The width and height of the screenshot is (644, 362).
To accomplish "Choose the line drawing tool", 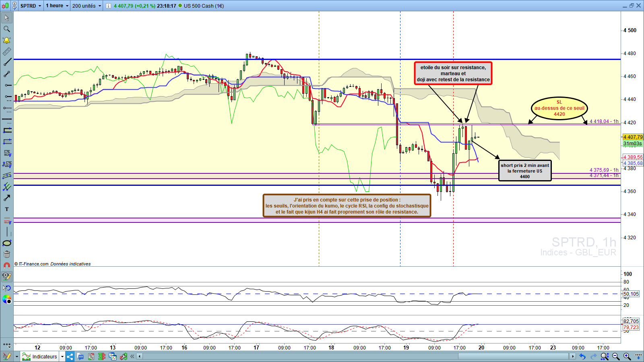I will [7, 63].
